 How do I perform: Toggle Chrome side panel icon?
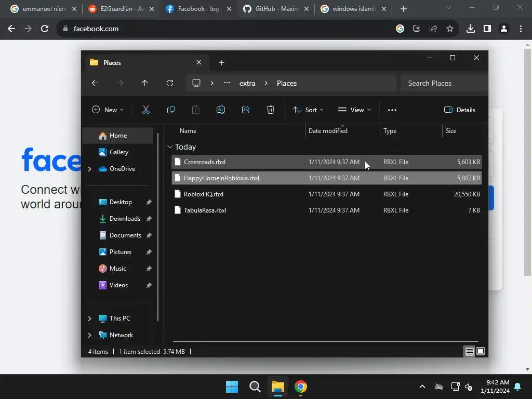(x=487, y=29)
